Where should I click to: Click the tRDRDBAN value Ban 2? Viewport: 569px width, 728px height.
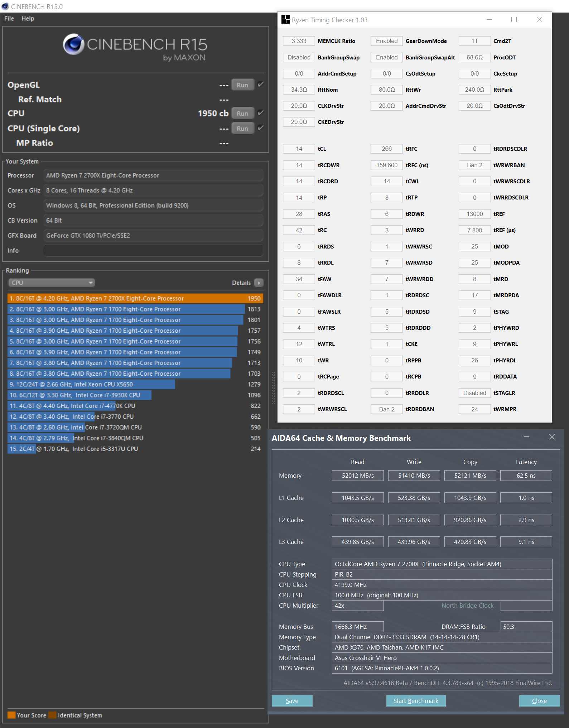click(x=386, y=409)
